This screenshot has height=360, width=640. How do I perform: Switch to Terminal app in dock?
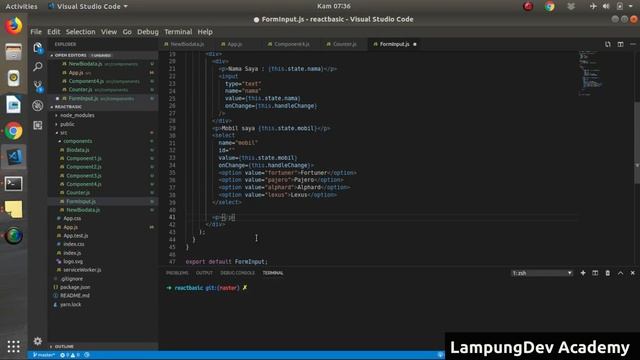tap(13, 184)
